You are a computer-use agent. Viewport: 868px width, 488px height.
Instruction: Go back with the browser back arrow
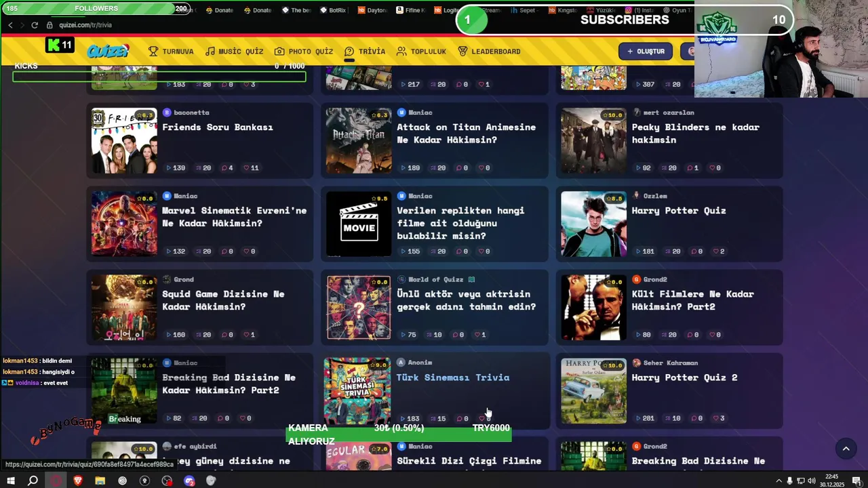(10, 25)
